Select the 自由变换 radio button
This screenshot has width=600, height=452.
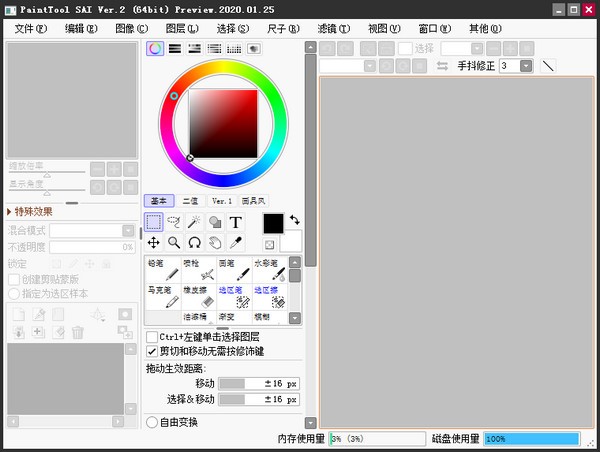[x=152, y=422]
